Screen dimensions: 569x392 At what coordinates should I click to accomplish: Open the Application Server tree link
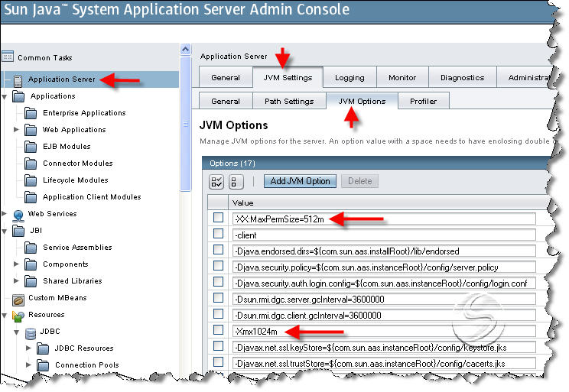pos(62,79)
